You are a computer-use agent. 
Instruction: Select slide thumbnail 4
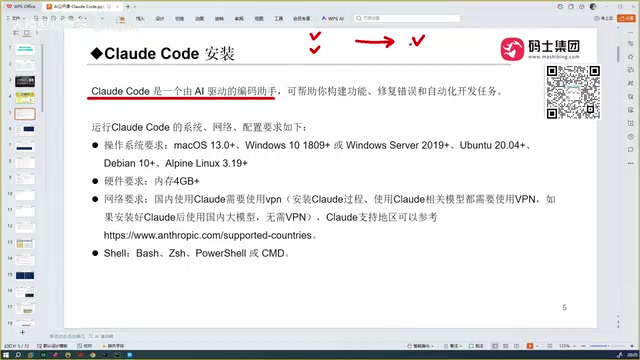[25, 98]
